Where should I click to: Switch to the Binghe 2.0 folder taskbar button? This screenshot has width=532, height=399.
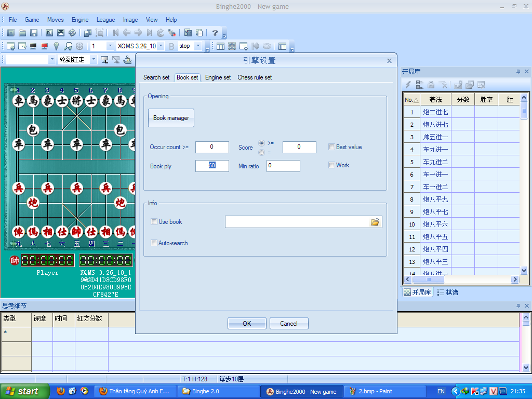click(x=219, y=391)
